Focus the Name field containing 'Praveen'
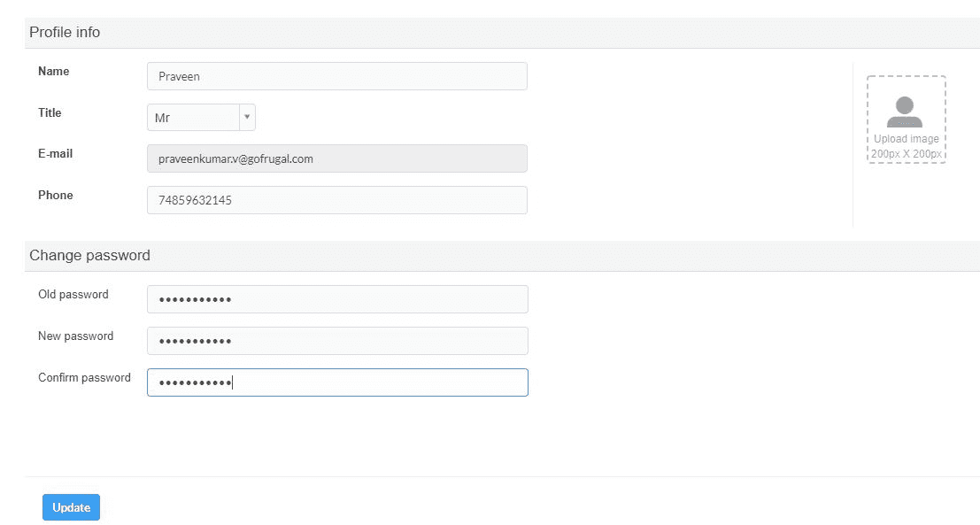Viewport: 980px width, 525px height. pos(336,76)
